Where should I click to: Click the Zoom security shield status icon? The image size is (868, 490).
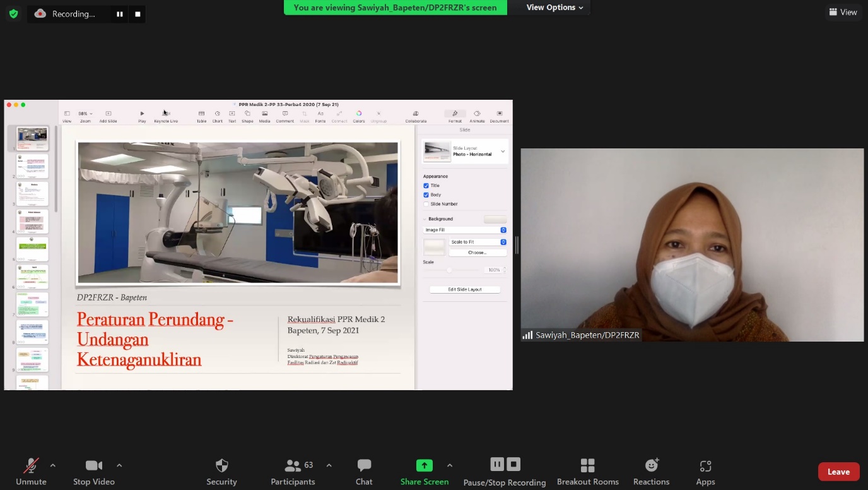(13, 13)
